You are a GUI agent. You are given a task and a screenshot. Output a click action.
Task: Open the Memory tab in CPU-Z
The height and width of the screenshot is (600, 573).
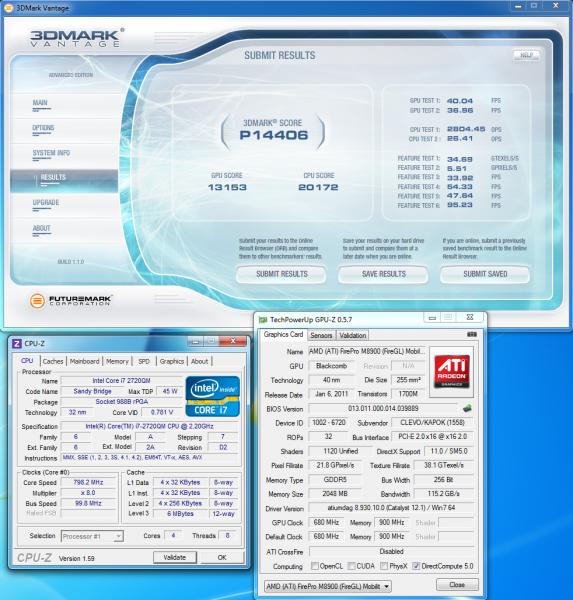(x=117, y=361)
